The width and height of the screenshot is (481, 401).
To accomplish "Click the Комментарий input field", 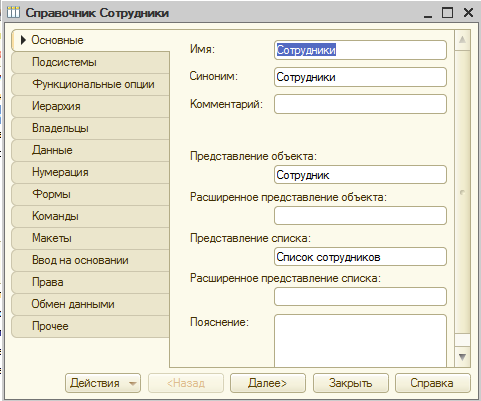I will click(x=360, y=104).
